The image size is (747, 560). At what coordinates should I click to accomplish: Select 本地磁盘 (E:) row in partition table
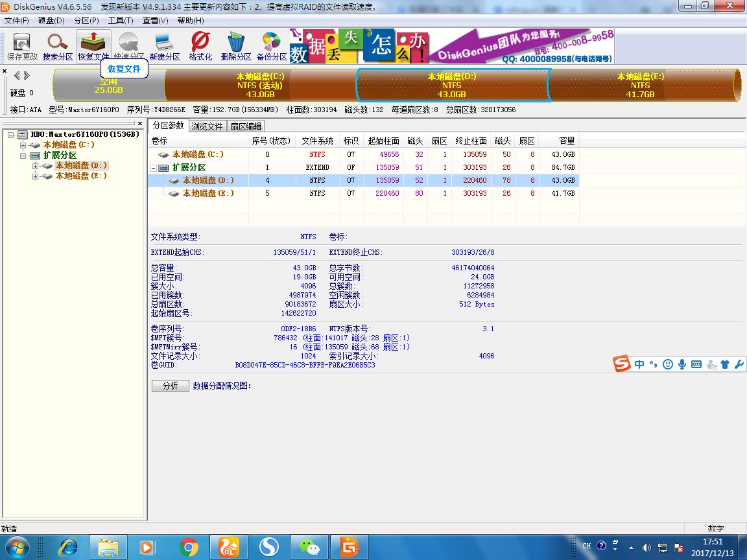(x=207, y=193)
